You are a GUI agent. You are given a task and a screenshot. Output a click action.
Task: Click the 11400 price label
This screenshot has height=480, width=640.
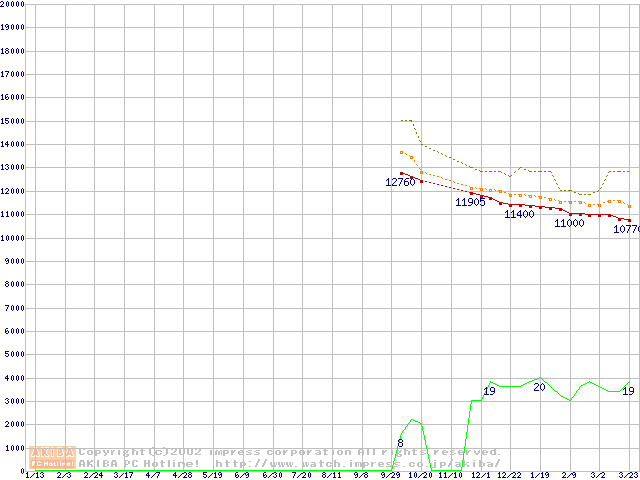(x=519, y=214)
